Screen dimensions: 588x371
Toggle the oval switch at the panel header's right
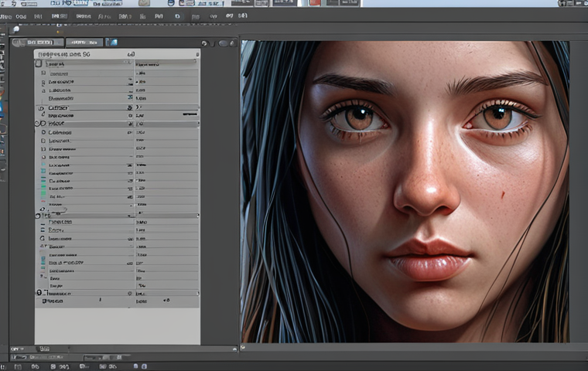[x=224, y=43]
